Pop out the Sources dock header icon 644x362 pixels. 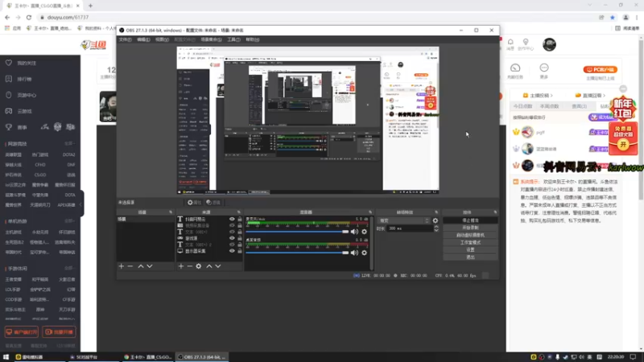239,212
